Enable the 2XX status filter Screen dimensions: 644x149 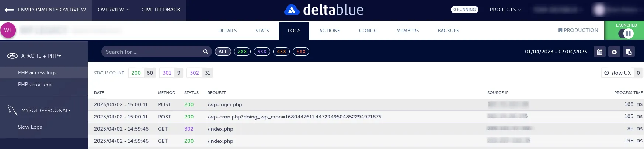[x=242, y=52]
